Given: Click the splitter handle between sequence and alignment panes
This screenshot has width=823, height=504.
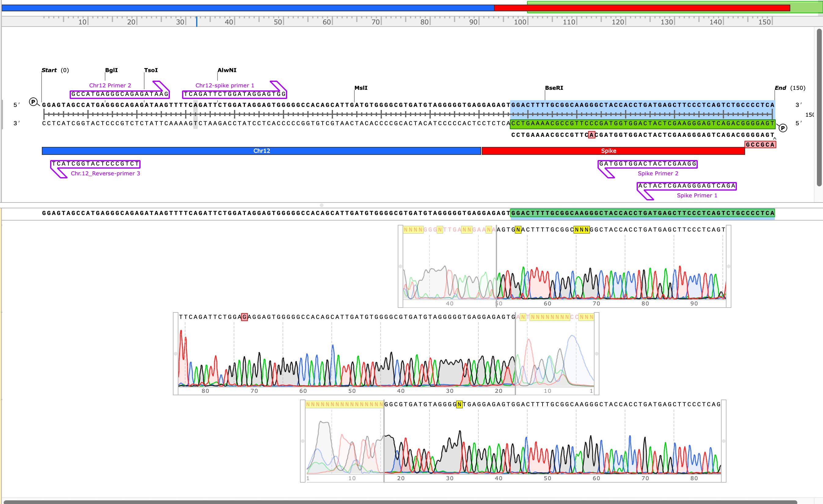Looking at the screenshot, I should (321, 205).
